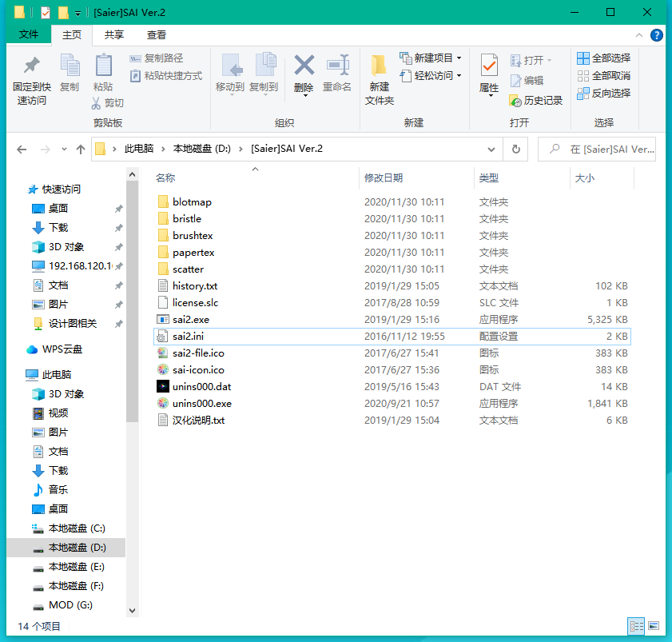Click 本地磁盘 (D:) in address breadcrumb
Viewport: 672px width, 642px height.
pos(202,149)
